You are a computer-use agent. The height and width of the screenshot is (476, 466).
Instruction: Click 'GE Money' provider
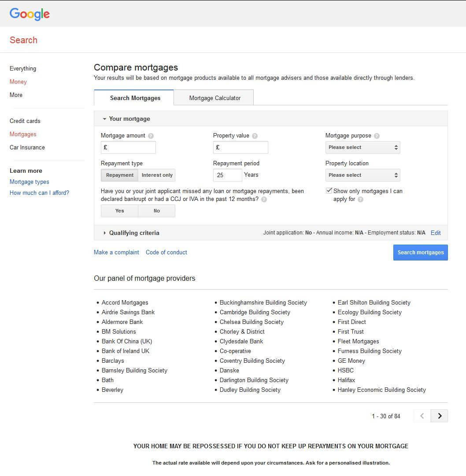351,361
